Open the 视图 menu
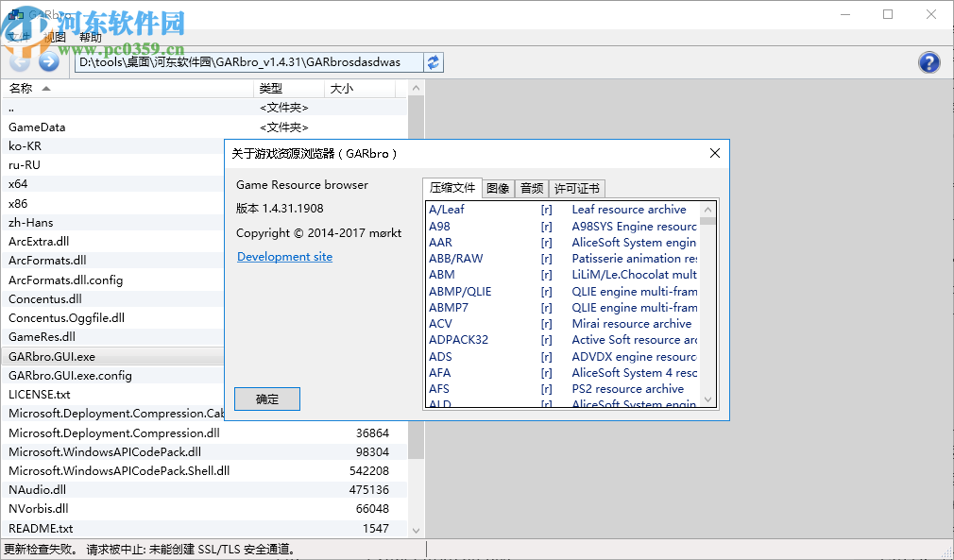Image resolution: width=954 pixels, height=560 pixels. 54,37
